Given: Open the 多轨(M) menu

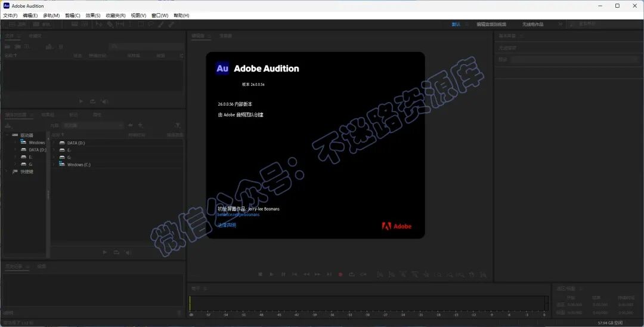Looking at the screenshot, I should (51, 15).
